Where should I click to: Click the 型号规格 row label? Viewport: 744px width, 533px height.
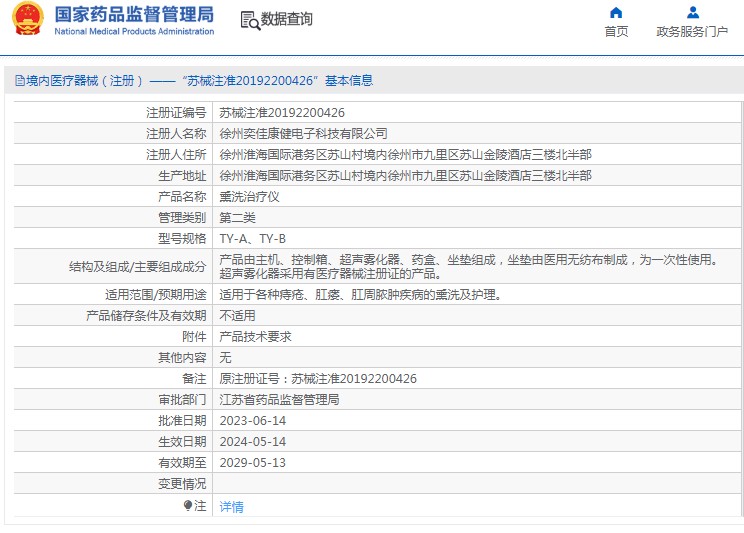182,238
